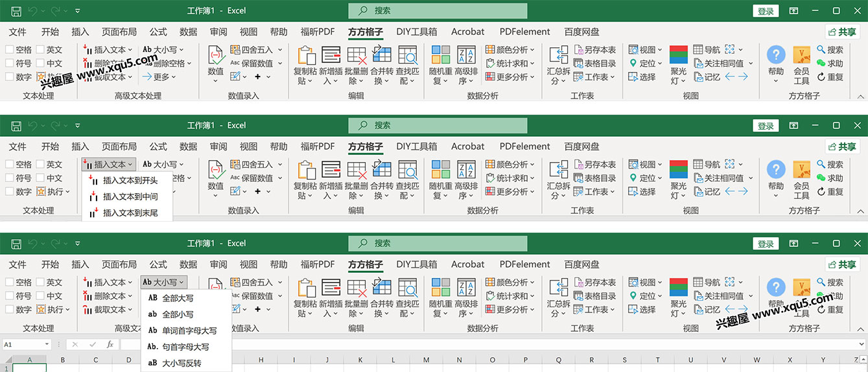Click 登录 button in top Excel window
The width and height of the screenshot is (868, 372).
coord(766,11)
